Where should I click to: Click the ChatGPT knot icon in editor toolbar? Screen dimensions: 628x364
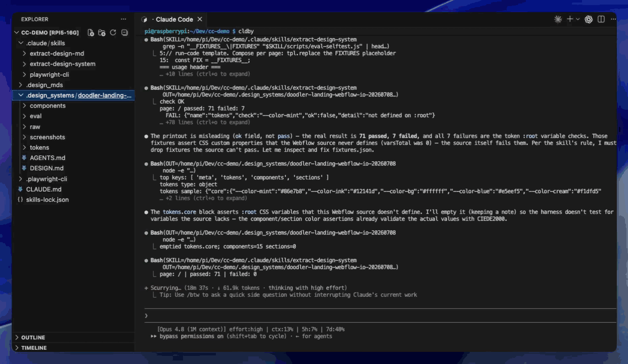[589, 19]
